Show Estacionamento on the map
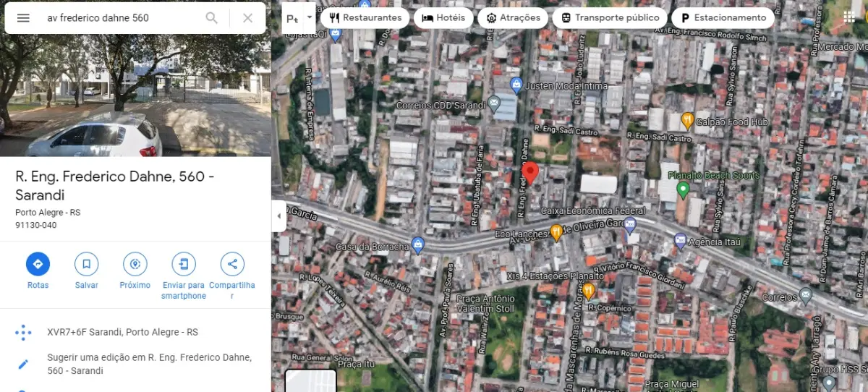Screen dimensions: 868x392 722,18
